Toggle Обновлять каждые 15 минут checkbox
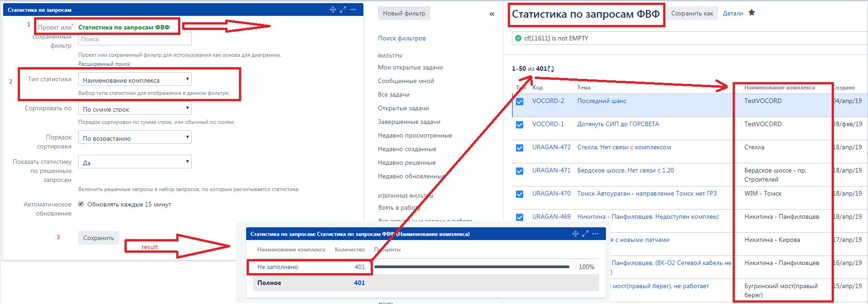Image resolution: width=868 pixels, height=304 pixels. click(x=81, y=204)
